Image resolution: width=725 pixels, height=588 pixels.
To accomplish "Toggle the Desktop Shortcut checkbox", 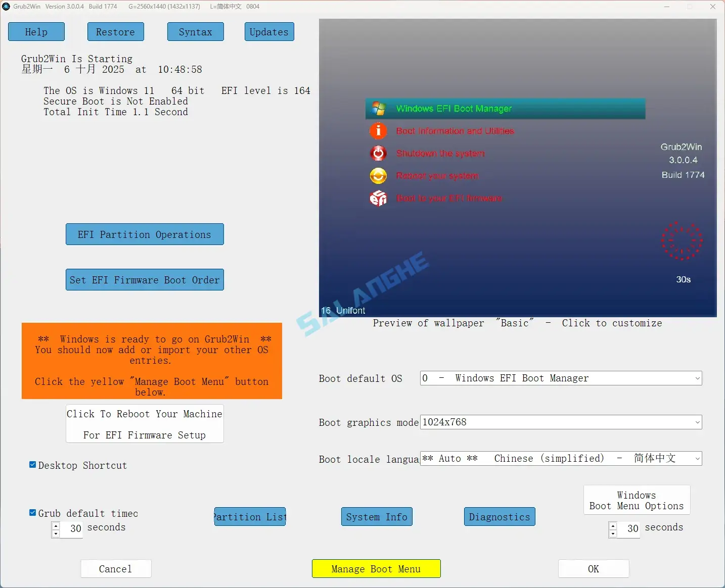I will click(x=32, y=464).
